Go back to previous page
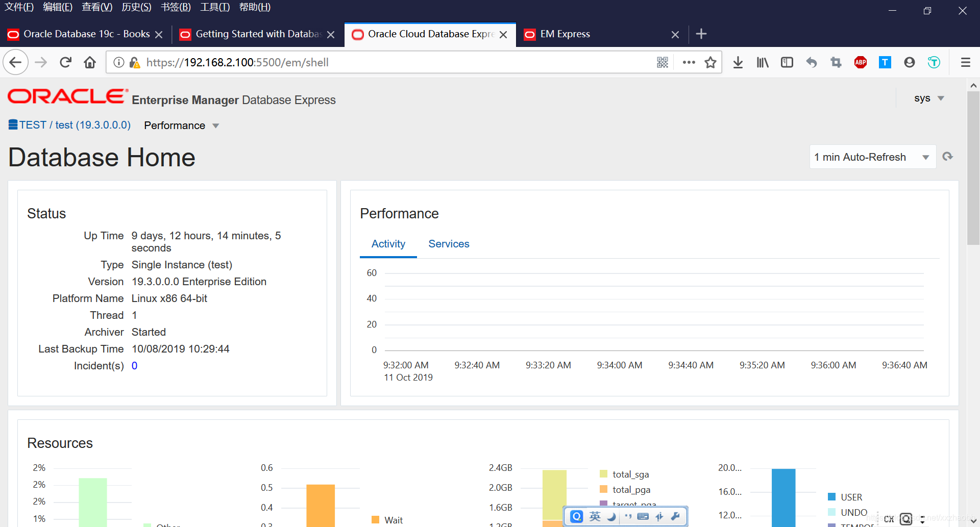This screenshot has width=980, height=527. (15, 62)
